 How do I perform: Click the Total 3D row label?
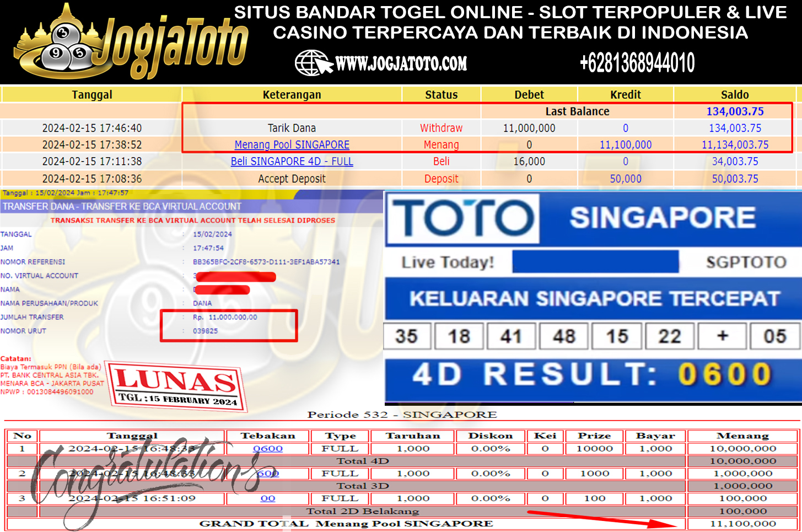[363, 486]
